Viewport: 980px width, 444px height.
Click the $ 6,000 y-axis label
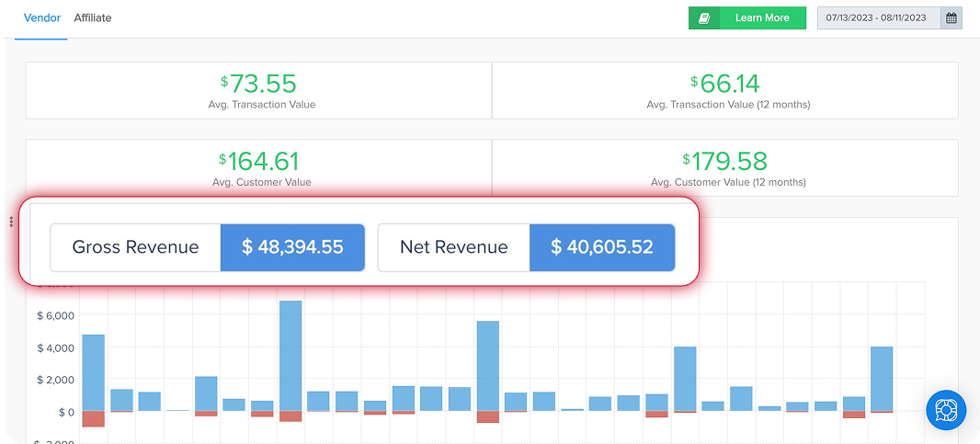tap(54, 315)
